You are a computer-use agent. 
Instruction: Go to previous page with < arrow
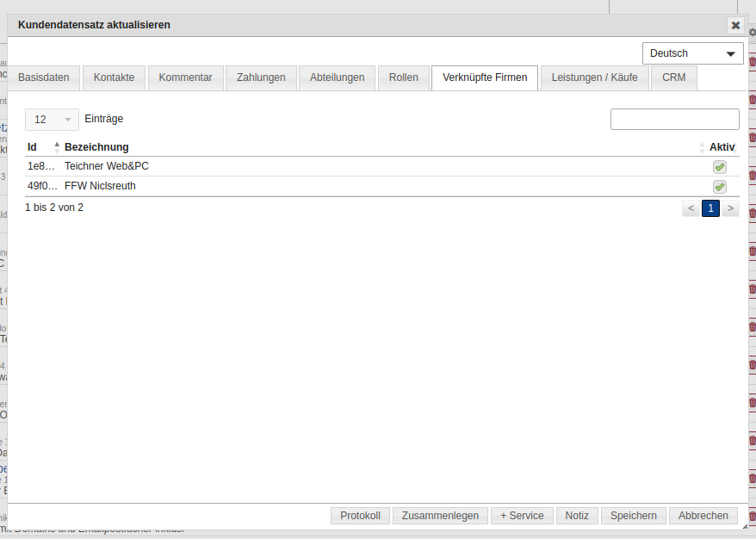[x=691, y=208]
